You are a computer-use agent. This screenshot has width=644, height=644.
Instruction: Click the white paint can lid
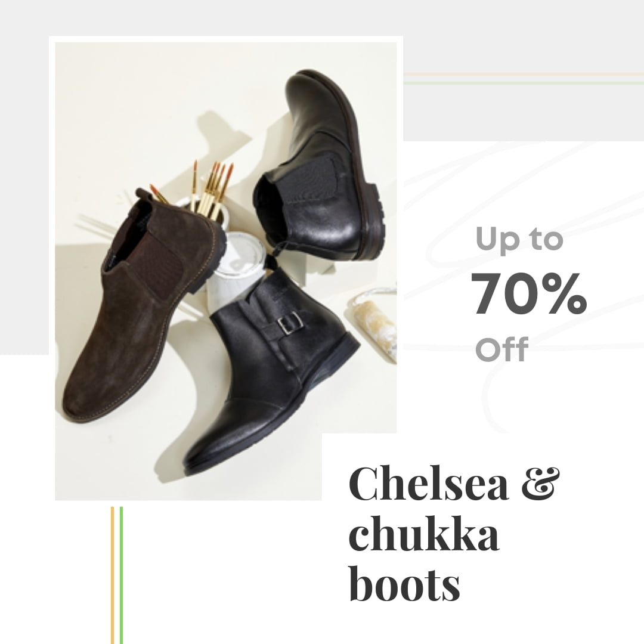coord(240,254)
